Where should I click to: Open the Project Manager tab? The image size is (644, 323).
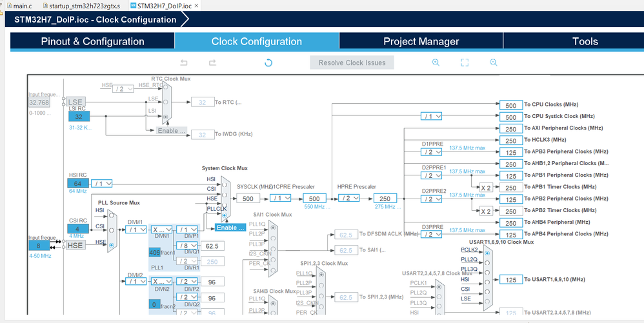point(421,41)
